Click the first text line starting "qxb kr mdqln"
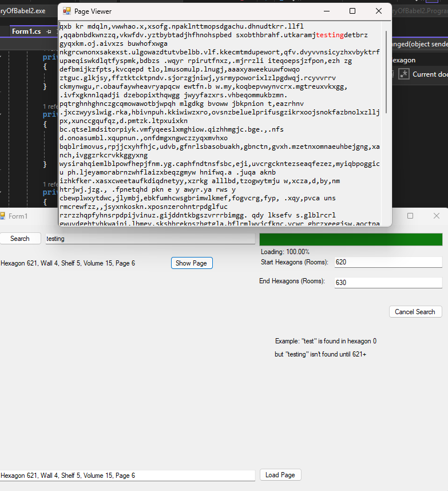The height and width of the screenshot is (491, 448). pyautogui.click(x=181, y=26)
